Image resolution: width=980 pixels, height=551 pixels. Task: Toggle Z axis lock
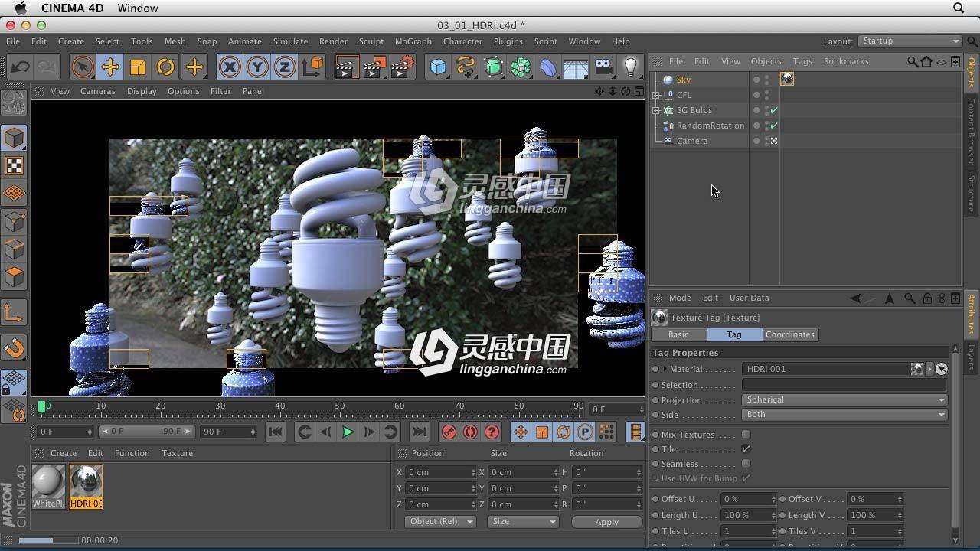(284, 67)
